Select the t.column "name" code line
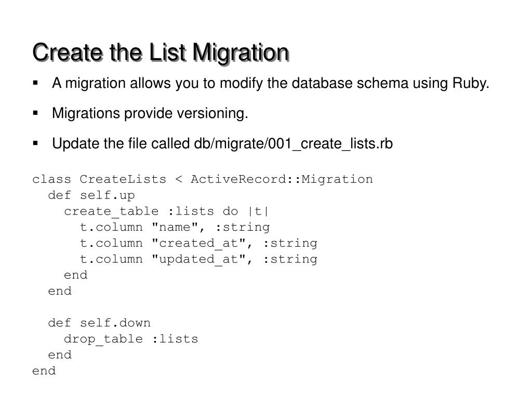The width and height of the screenshot is (532, 399). click(x=175, y=227)
